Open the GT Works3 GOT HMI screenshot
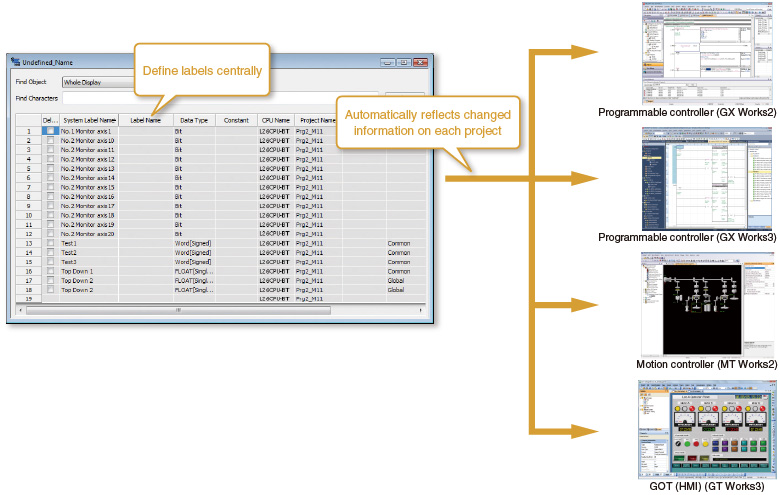The width and height of the screenshot is (780, 495). [707, 429]
